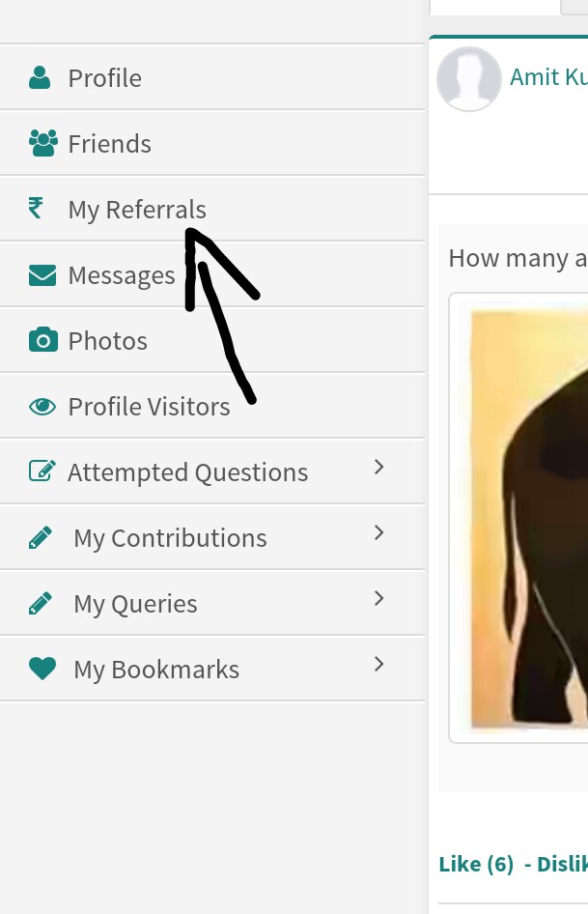
Task: Expand the My Bookmarks chevron
Action: (379, 665)
